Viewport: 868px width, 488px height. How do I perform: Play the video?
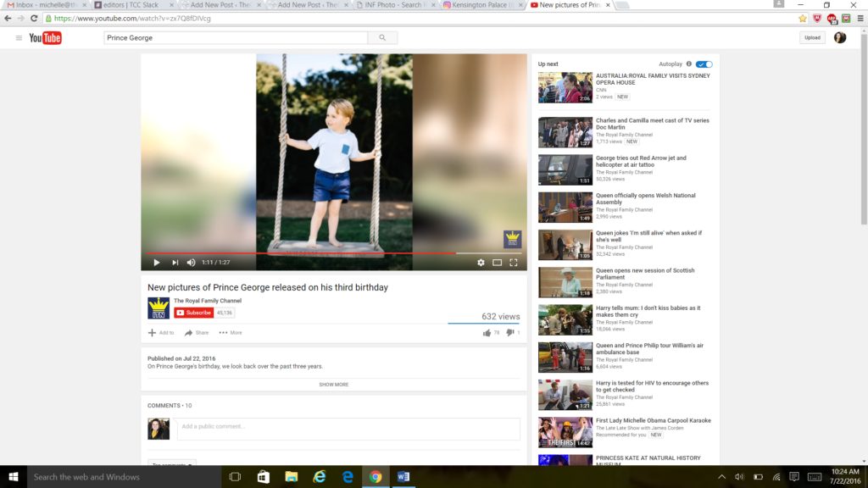pyautogui.click(x=157, y=263)
